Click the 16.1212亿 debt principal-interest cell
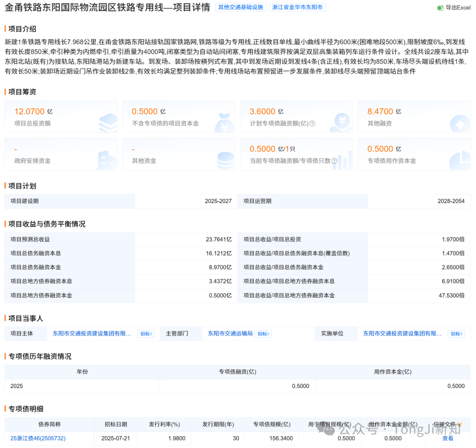 tap(186, 253)
